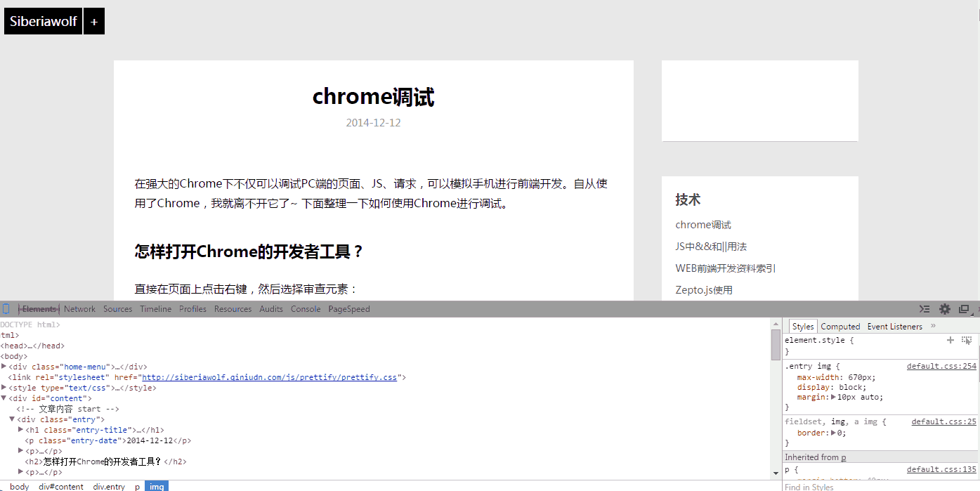980x491 pixels.
Task: Select the Styles sidebar tab
Action: (x=803, y=327)
